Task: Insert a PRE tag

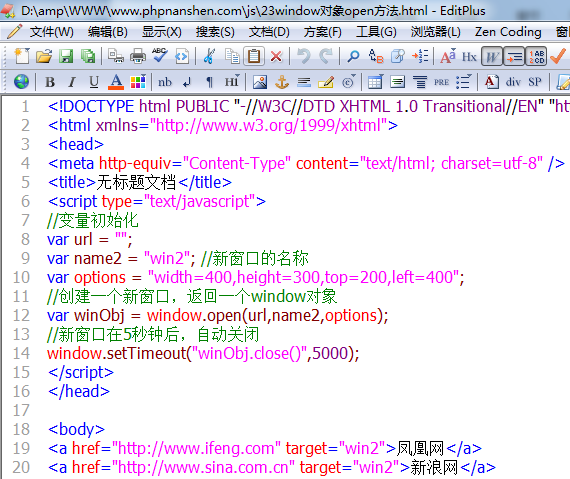Action: coord(441,82)
